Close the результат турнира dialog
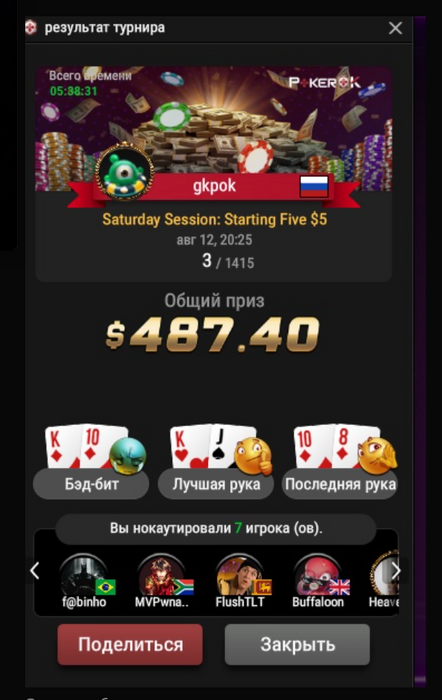Image resolution: width=442 pixels, height=700 pixels. point(395,28)
